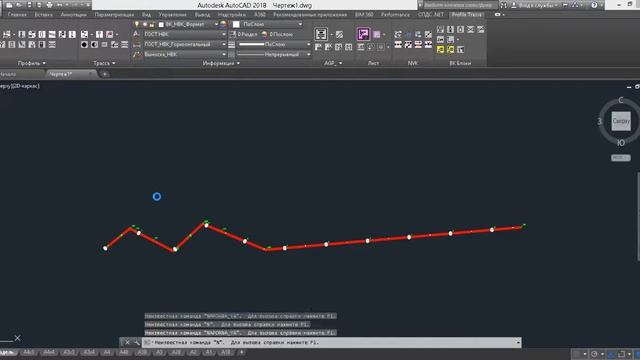Switch to Аннотации ribbon tab

73,14
